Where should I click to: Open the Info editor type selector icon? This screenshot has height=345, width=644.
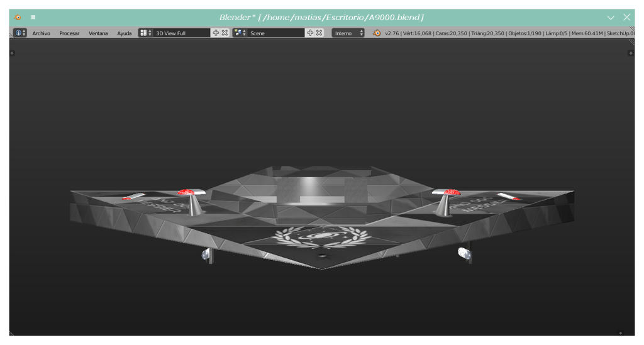pos(19,33)
